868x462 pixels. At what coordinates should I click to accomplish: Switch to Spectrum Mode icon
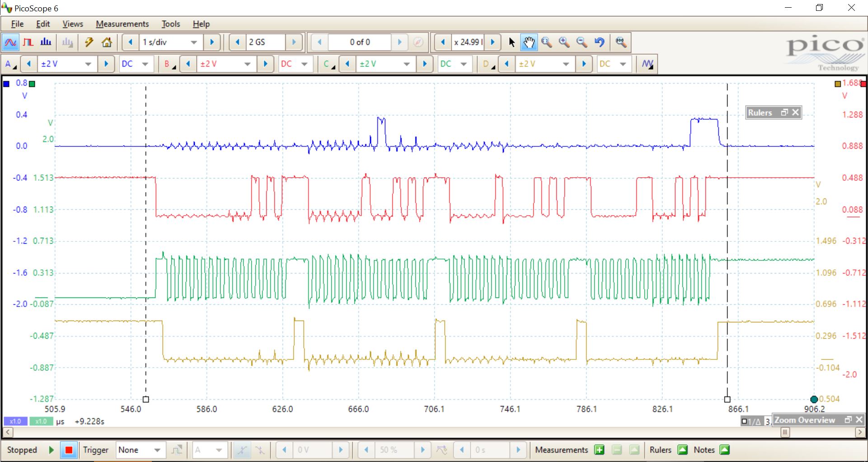46,42
